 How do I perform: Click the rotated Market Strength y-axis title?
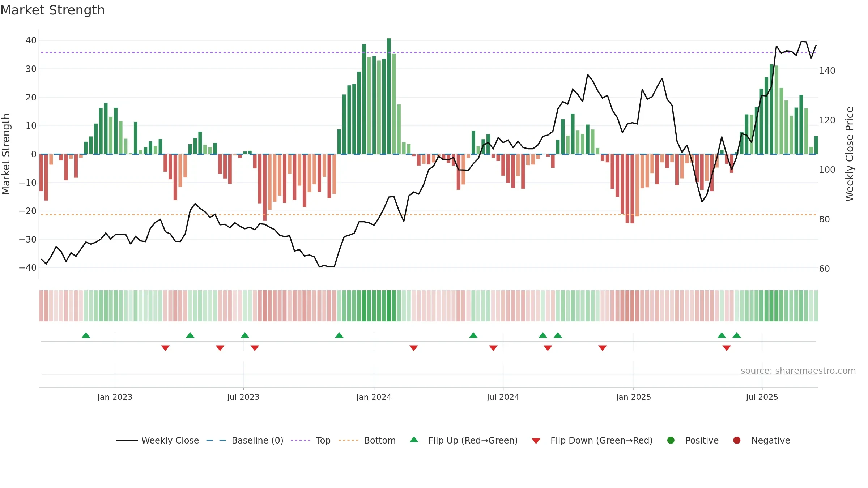tap(6, 154)
